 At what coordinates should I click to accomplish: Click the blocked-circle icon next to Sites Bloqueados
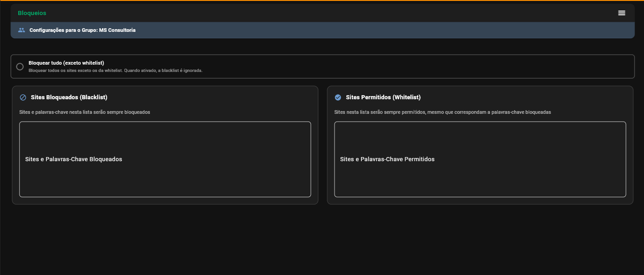click(x=23, y=97)
